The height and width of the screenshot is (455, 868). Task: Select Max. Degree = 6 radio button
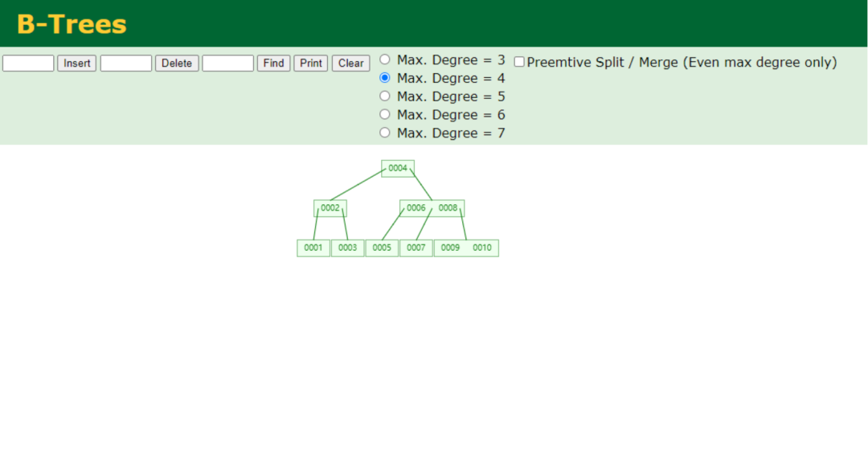click(385, 114)
